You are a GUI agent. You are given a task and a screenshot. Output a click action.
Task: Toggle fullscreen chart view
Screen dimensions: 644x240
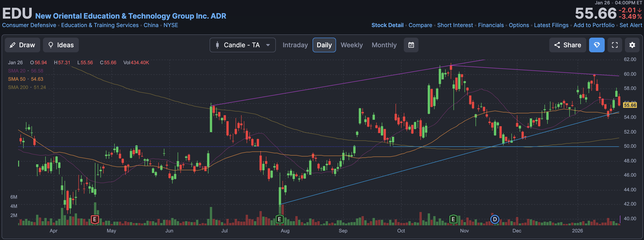[x=615, y=45]
